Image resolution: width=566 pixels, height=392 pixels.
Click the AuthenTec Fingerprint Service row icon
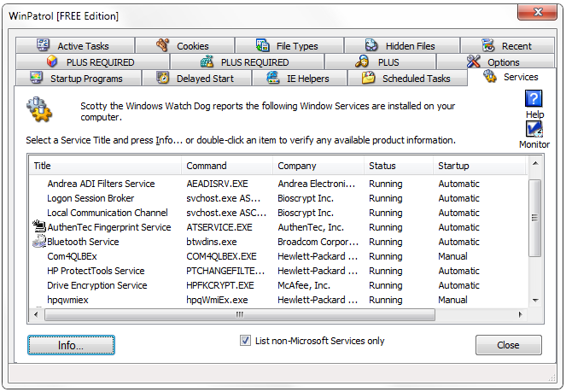coord(39,226)
